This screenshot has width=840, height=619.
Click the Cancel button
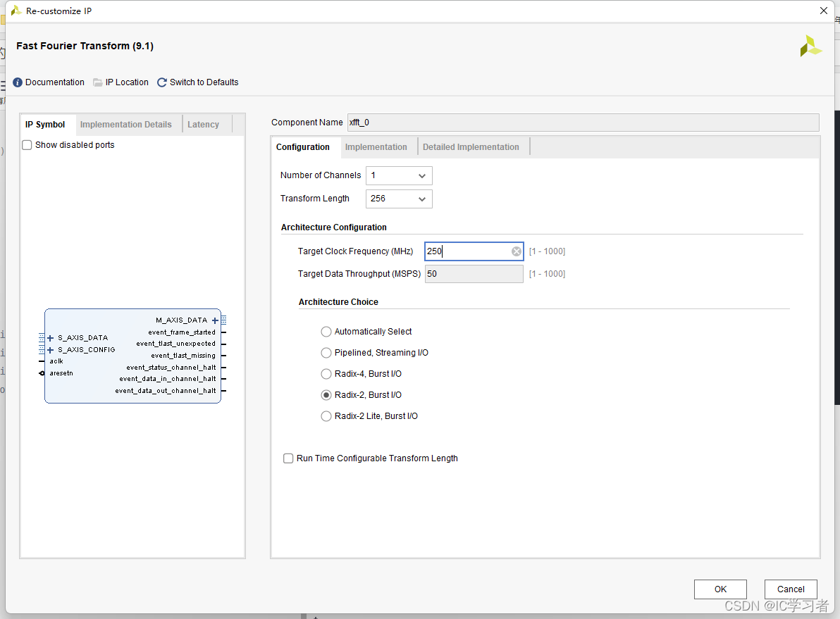[791, 589]
